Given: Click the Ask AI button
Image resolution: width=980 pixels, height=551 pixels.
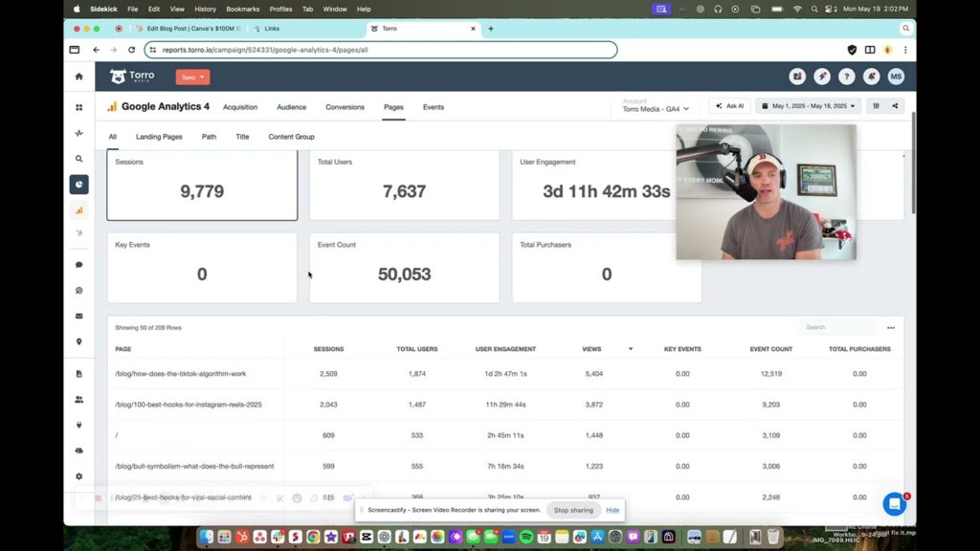Looking at the screenshot, I should click(x=729, y=106).
